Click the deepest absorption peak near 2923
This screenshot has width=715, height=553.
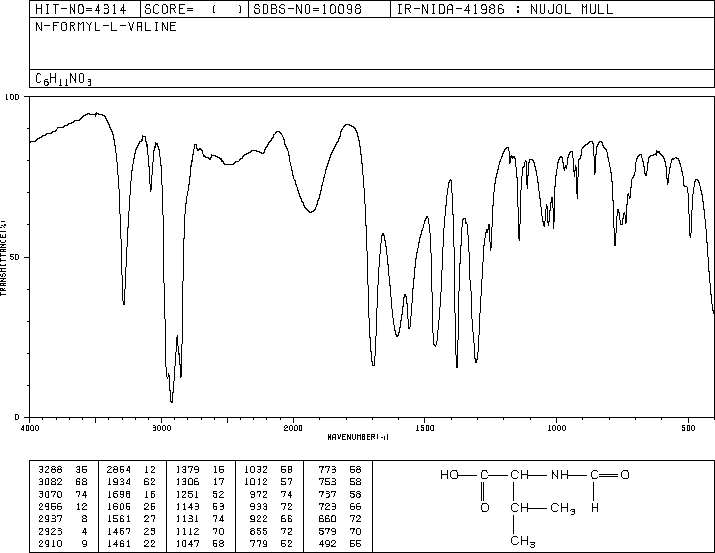(171, 401)
